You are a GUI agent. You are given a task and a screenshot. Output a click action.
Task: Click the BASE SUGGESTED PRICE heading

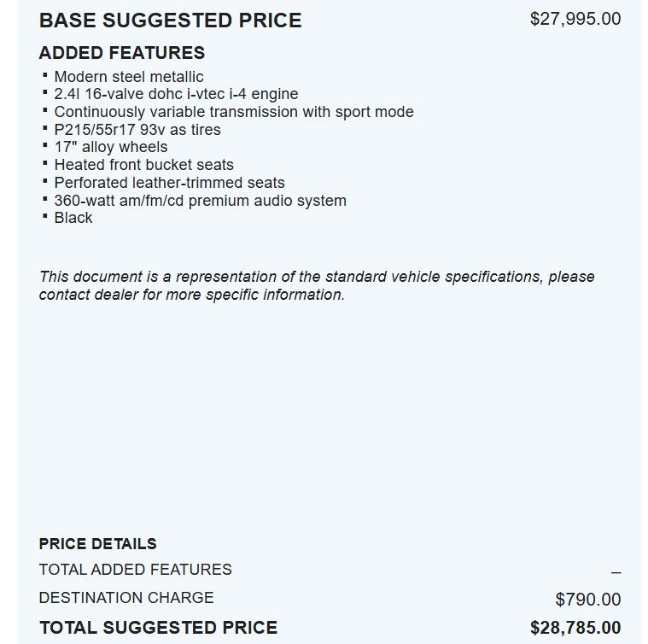[x=170, y=20]
